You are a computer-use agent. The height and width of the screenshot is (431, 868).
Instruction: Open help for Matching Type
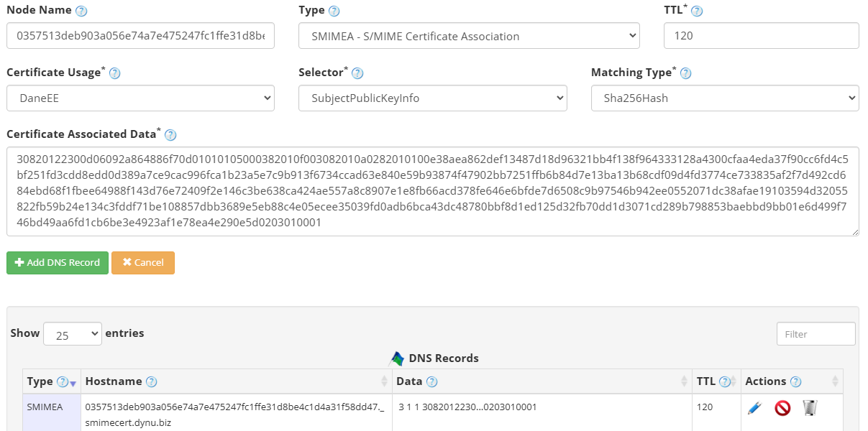[x=685, y=72]
